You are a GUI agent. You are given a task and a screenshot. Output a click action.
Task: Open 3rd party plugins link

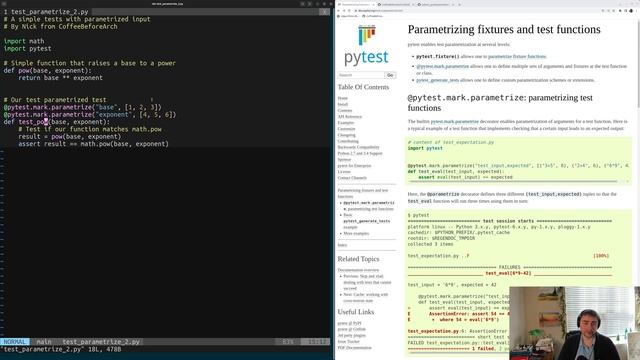point(351,335)
